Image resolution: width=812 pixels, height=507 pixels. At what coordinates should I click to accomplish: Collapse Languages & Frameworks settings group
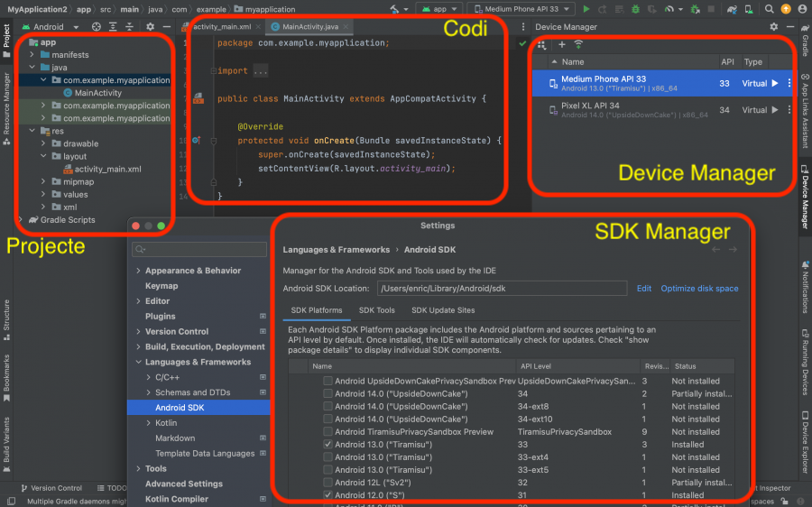coord(138,362)
